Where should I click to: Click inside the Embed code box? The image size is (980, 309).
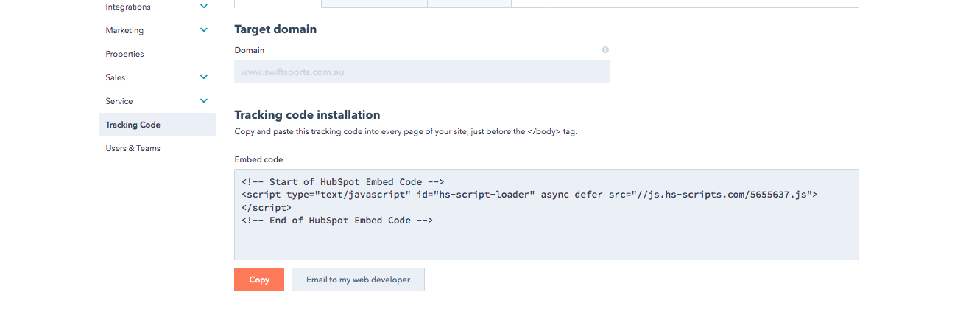546,215
